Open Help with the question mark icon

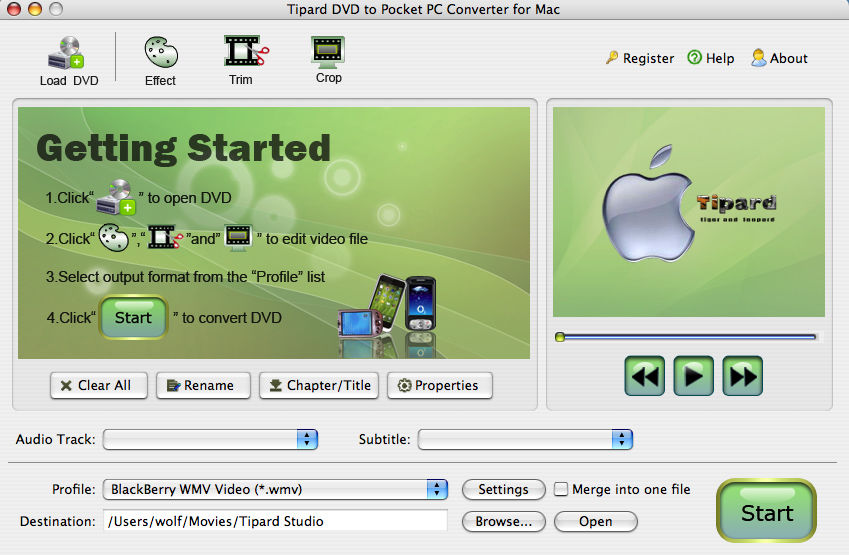tap(710, 58)
